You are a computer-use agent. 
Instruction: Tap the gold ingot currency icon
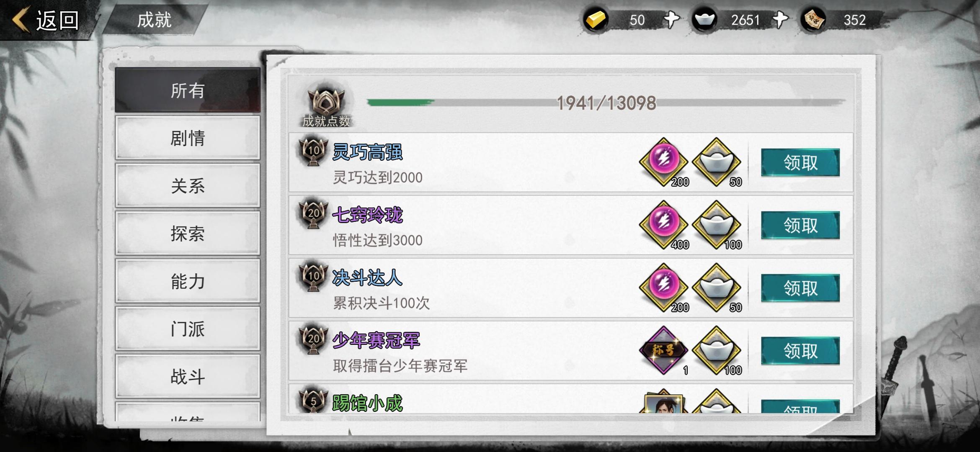pyautogui.click(x=596, y=20)
